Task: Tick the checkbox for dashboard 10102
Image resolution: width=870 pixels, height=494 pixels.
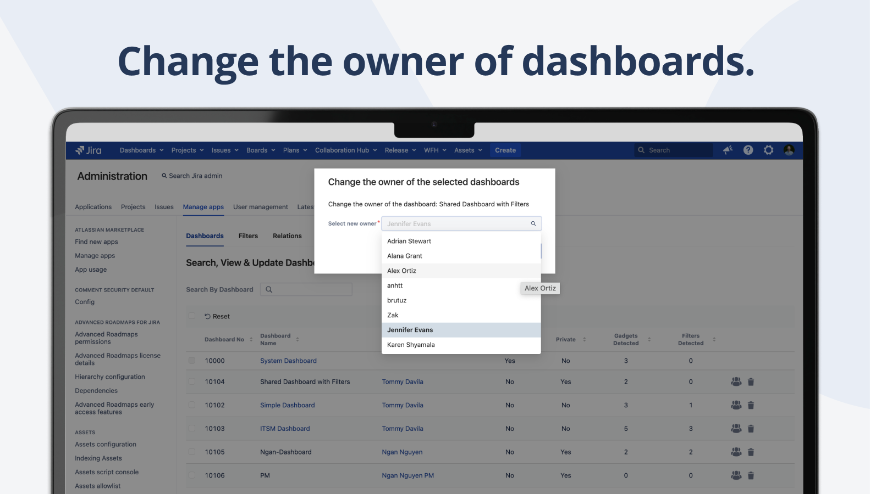Action: (191, 405)
